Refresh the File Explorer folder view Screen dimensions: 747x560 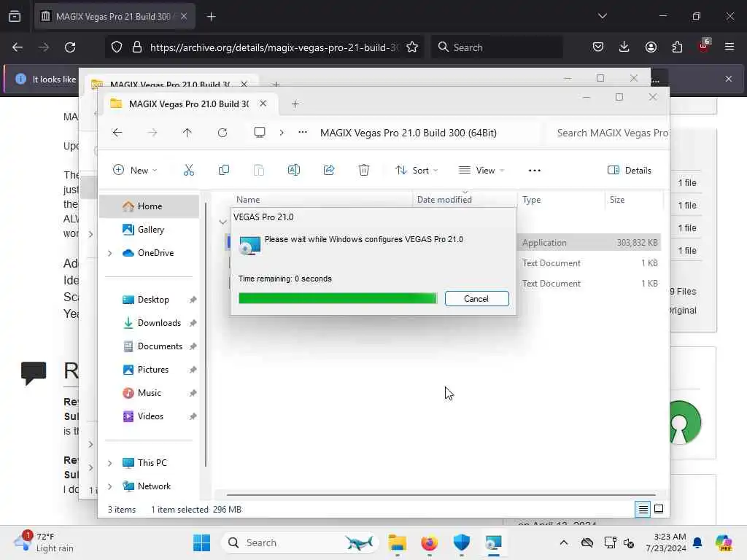[x=222, y=133]
